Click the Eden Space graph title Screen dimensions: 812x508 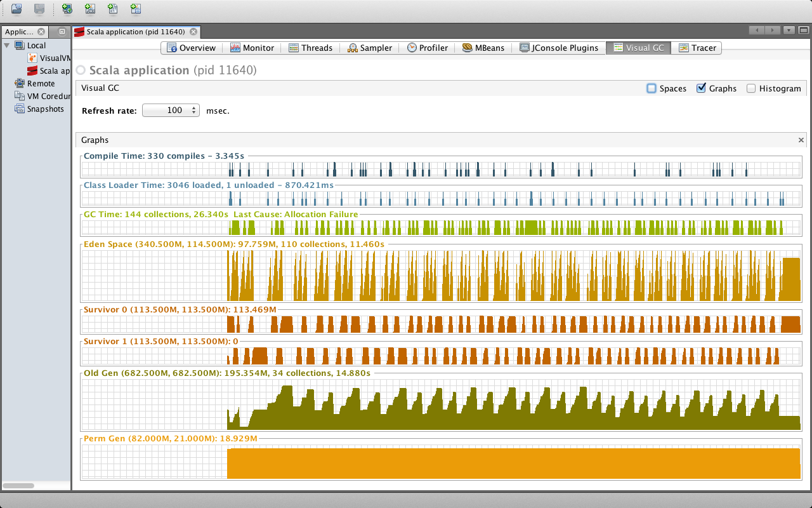click(x=234, y=244)
